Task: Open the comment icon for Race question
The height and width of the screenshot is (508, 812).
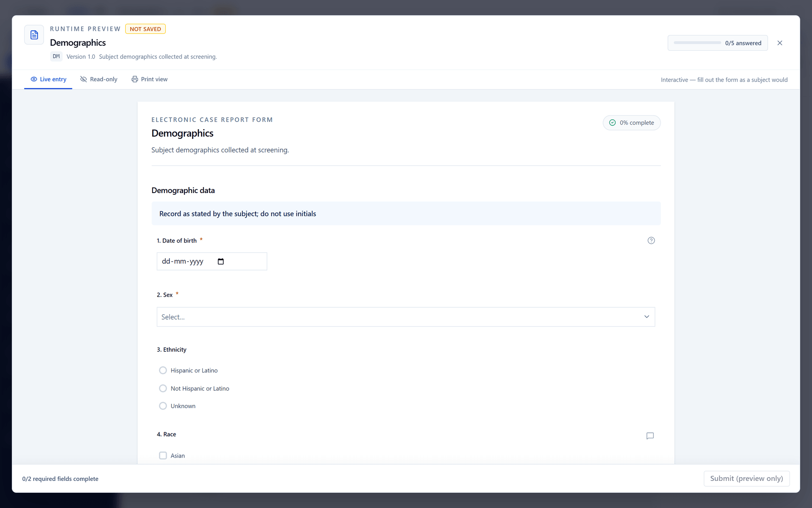Action: [650, 436]
